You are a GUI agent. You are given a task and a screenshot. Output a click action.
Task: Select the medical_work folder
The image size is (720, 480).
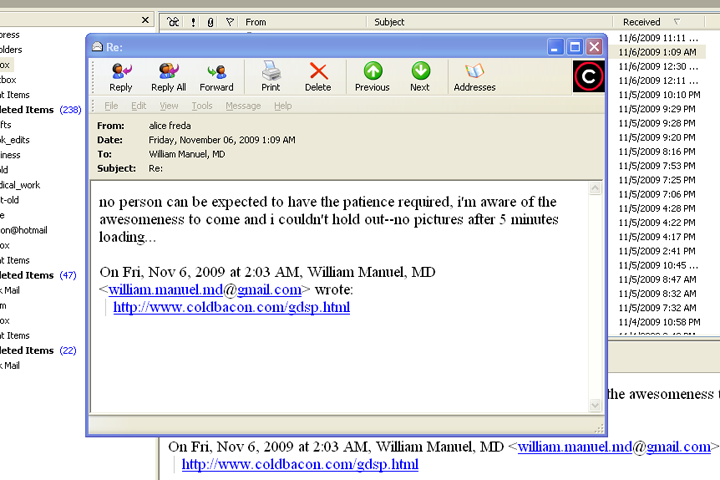pyautogui.click(x=20, y=185)
